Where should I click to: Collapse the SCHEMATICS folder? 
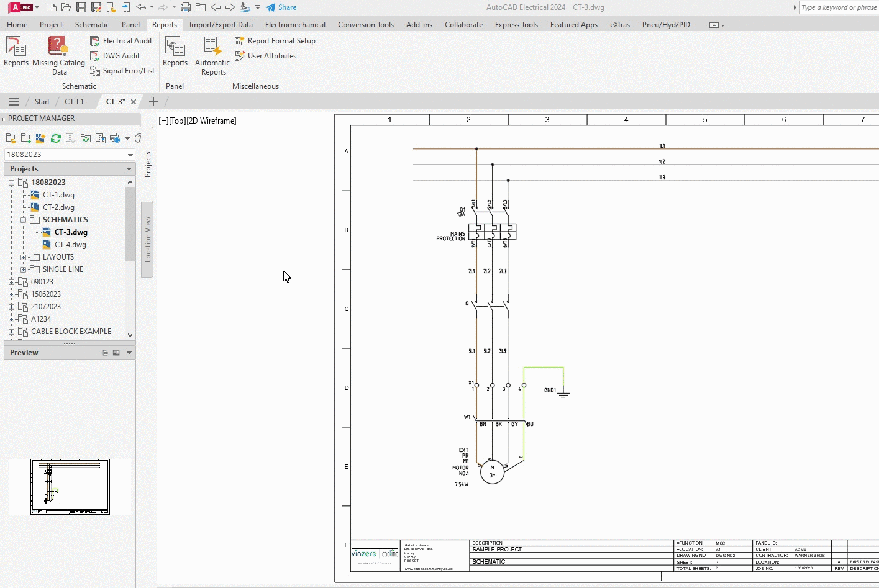click(x=23, y=220)
